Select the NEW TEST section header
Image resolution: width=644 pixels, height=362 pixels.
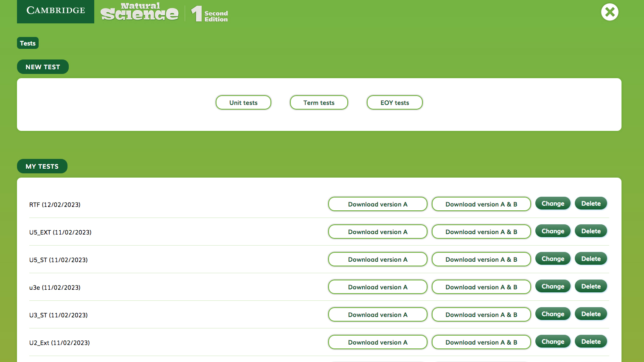(43, 67)
